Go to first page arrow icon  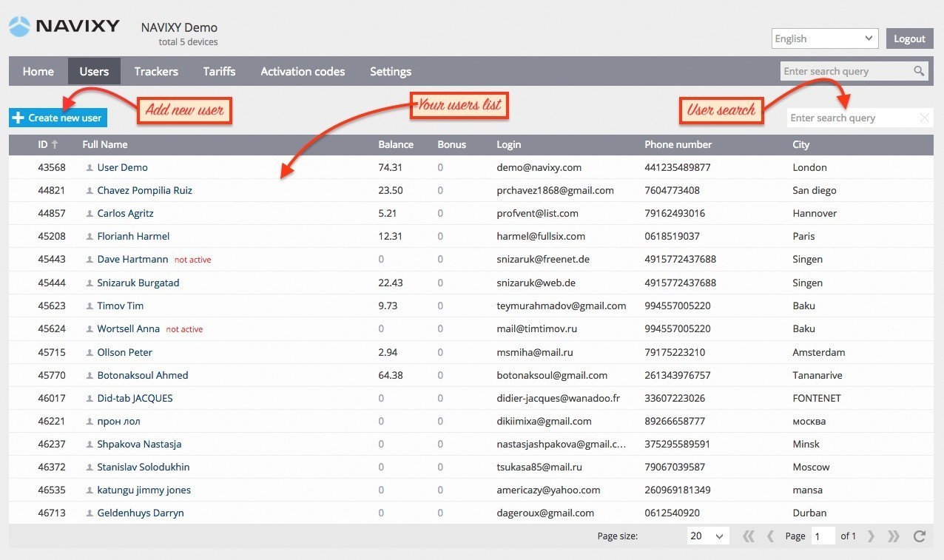click(748, 536)
